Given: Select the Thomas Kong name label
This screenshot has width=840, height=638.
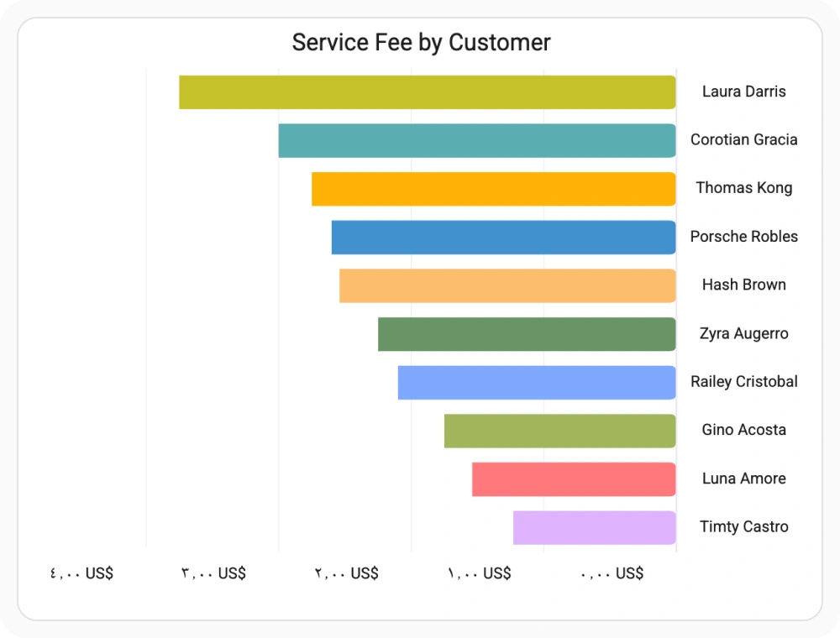Looking at the screenshot, I should coord(744,188).
